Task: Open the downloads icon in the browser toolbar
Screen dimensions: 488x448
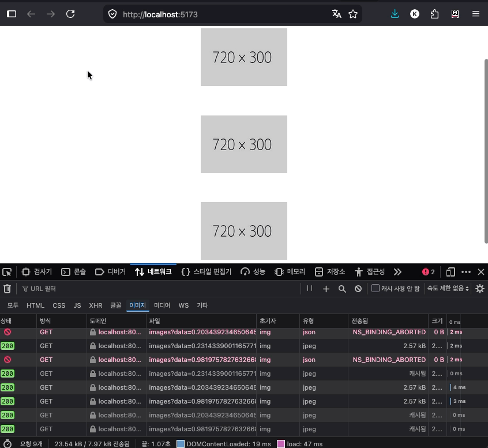Action: (x=395, y=14)
